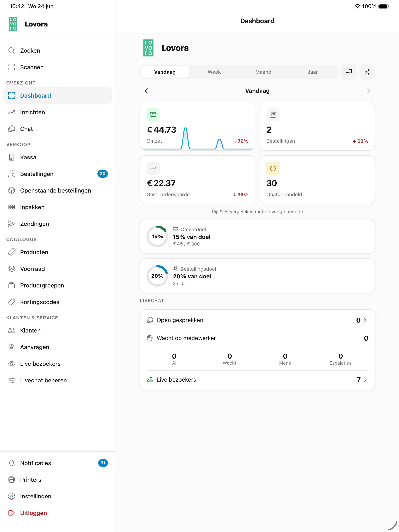Image resolution: width=399 pixels, height=532 pixels.
Task: Click the Aanvragen document icon
Action: pyautogui.click(x=12, y=347)
